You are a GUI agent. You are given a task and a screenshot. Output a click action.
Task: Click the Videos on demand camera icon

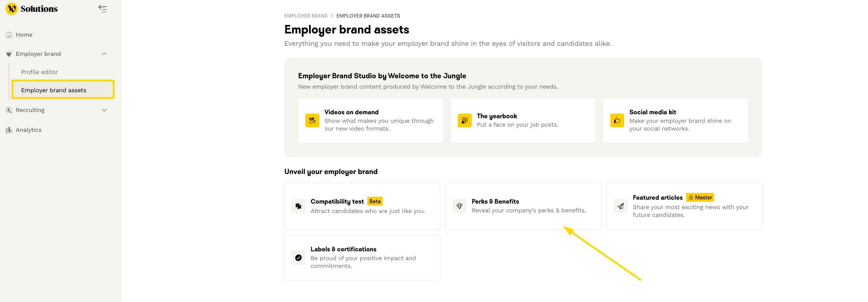pyautogui.click(x=312, y=120)
